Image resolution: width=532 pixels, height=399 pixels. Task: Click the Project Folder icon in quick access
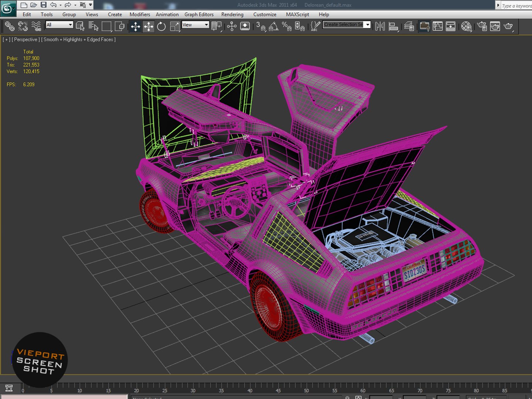tap(83, 5)
